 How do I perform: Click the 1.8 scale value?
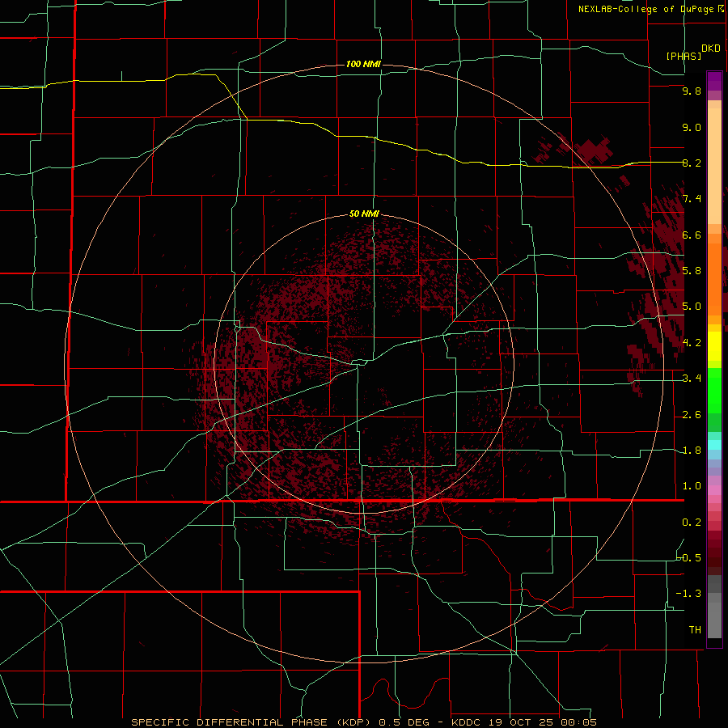pos(692,451)
